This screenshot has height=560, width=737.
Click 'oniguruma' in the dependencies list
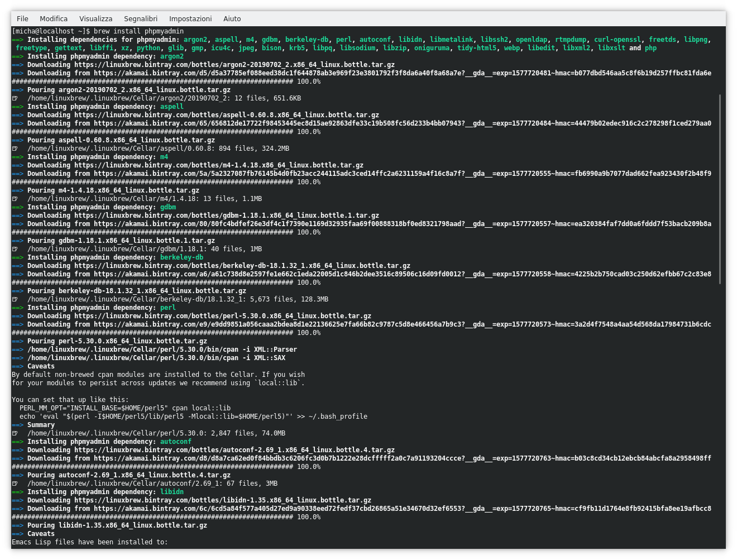[432, 48]
